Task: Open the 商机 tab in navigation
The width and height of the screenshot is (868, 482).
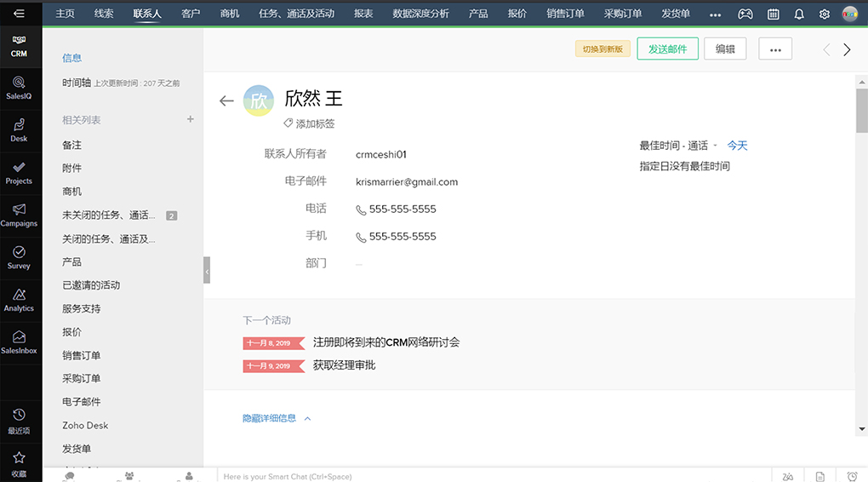Action: point(230,14)
